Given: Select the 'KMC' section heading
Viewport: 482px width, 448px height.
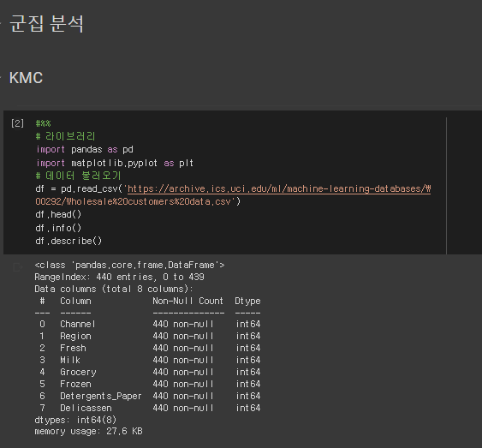Looking at the screenshot, I should point(27,78).
